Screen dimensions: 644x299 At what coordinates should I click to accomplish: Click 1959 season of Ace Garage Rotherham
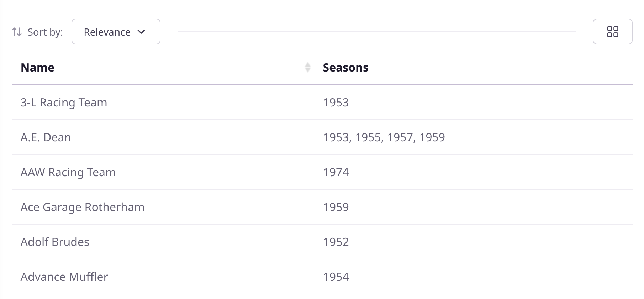pyautogui.click(x=336, y=207)
